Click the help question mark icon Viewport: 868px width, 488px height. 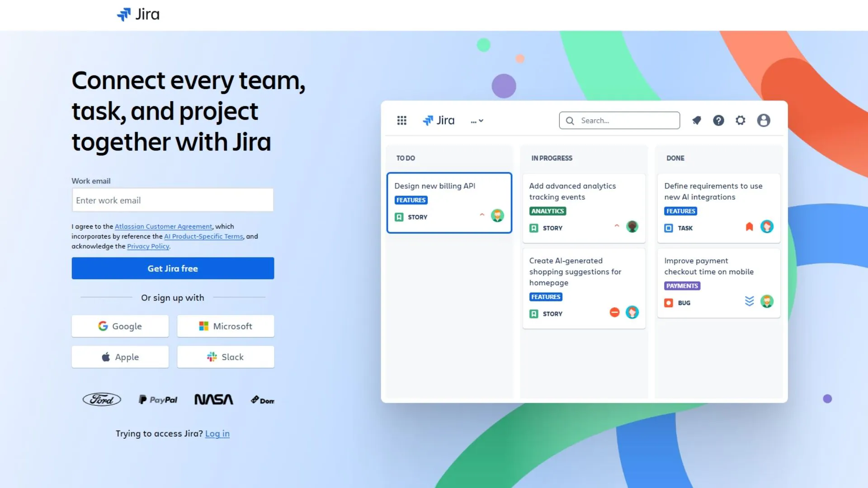click(x=718, y=120)
